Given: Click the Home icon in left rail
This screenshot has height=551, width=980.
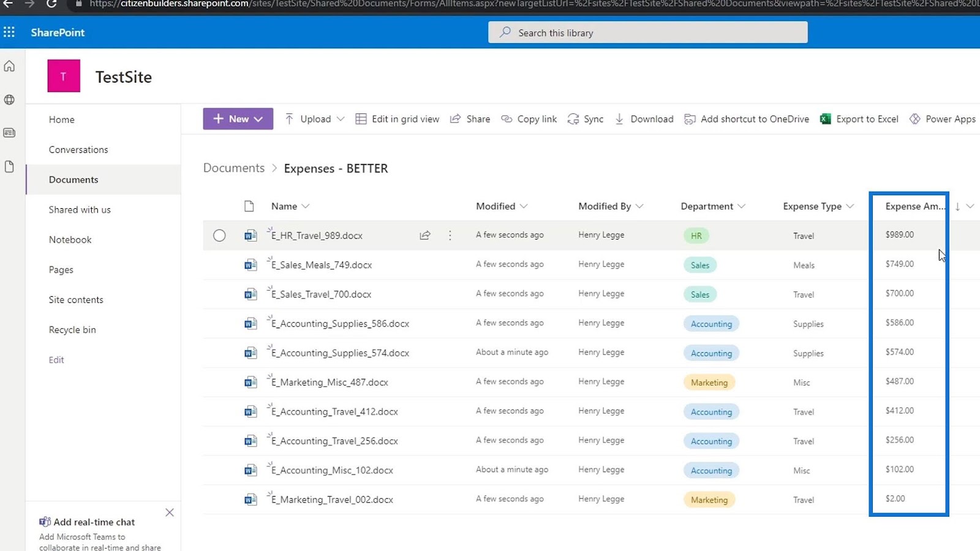Looking at the screenshot, I should [9, 66].
